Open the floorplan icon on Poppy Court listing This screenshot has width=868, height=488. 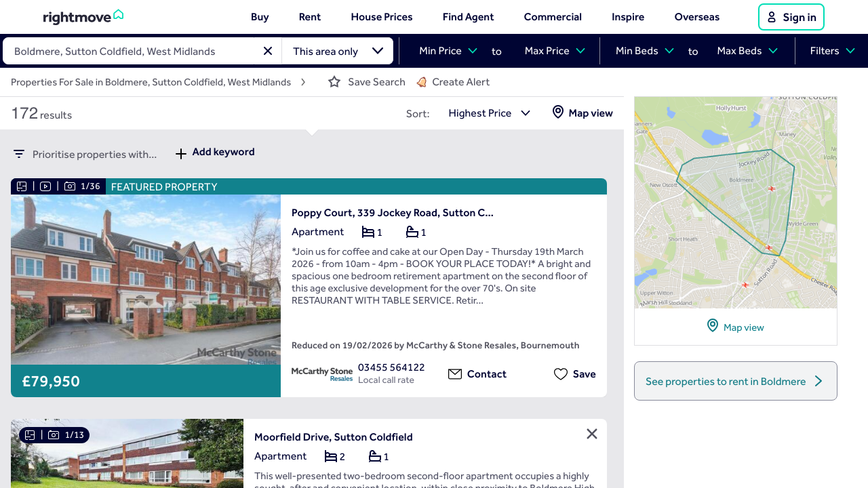pyautogui.click(x=21, y=186)
